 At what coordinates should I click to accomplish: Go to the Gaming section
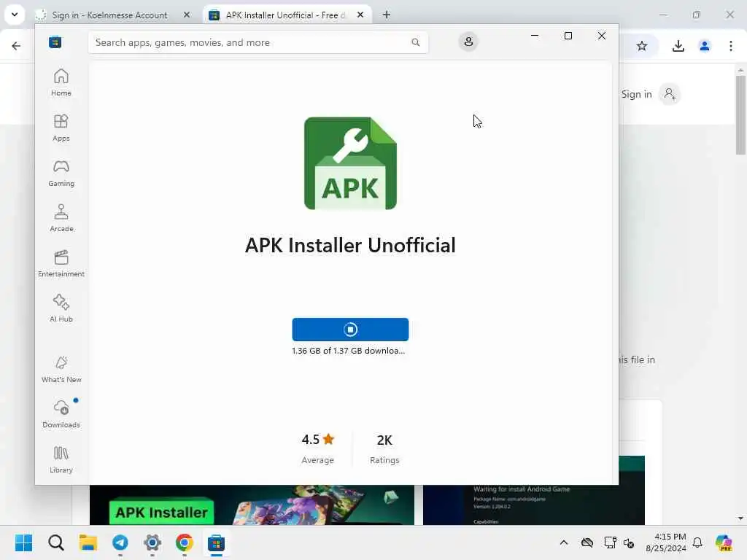pyautogui.click(x=61, y=174)
